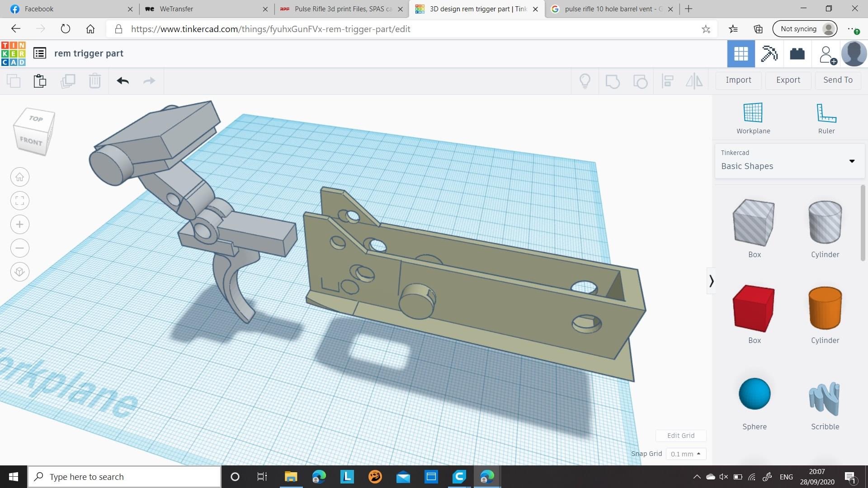
Task: Click the Export button
Action: 788,80
